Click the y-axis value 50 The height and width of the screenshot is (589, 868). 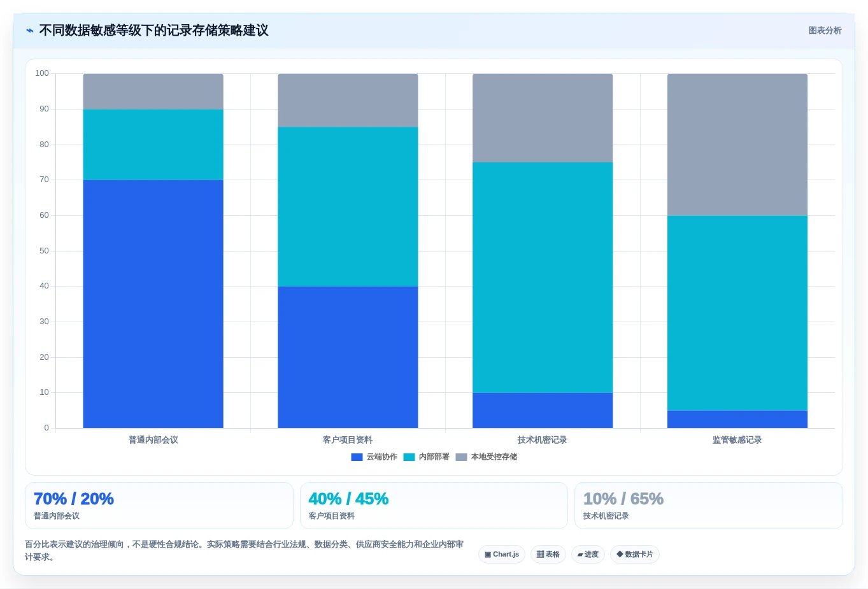click(x=44, y=251)
